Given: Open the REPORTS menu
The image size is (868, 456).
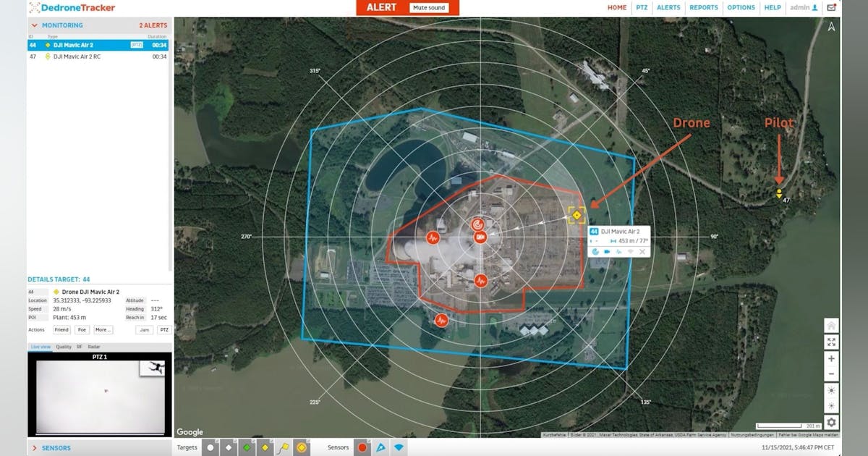Looking at the screenshot, I should point(704,8).
